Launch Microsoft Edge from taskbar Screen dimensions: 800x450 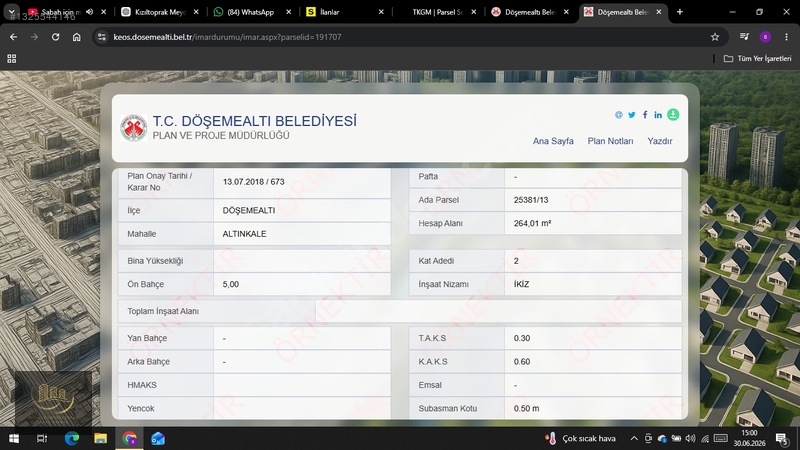[x=71, y=438]
